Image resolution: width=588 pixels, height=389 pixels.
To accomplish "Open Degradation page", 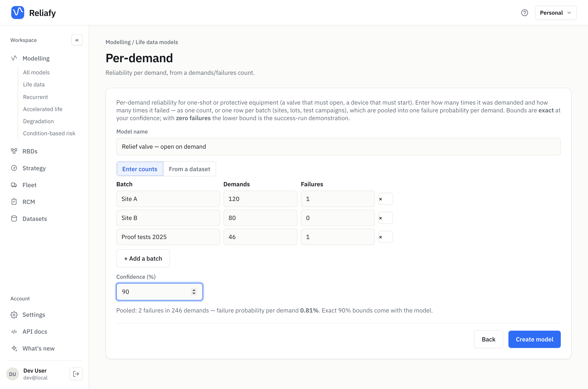I will (38, 121).
